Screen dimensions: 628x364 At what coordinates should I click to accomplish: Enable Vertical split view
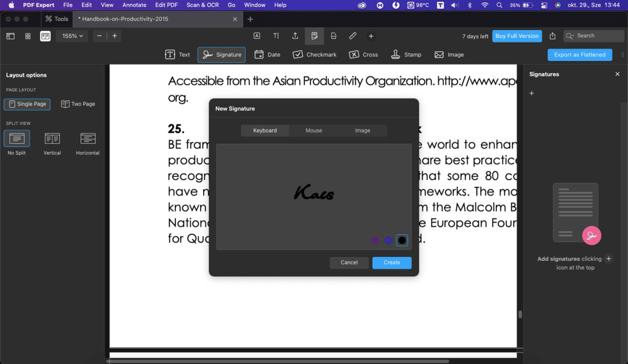pos(52,140)
